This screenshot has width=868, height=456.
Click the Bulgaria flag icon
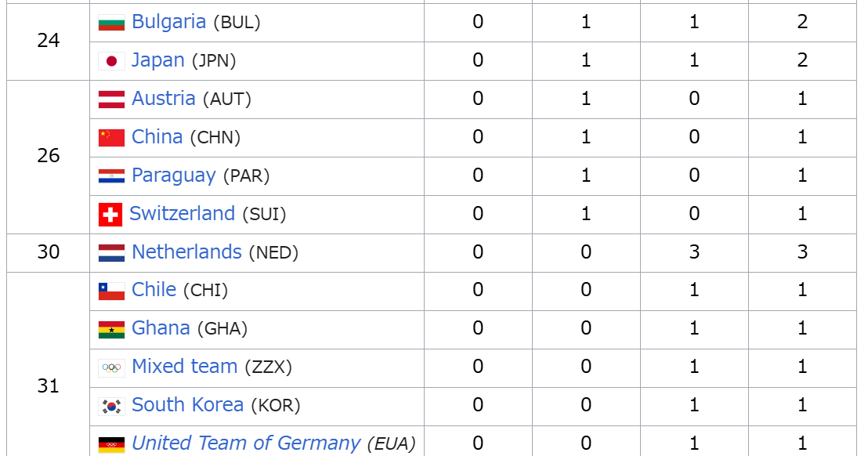111,23
